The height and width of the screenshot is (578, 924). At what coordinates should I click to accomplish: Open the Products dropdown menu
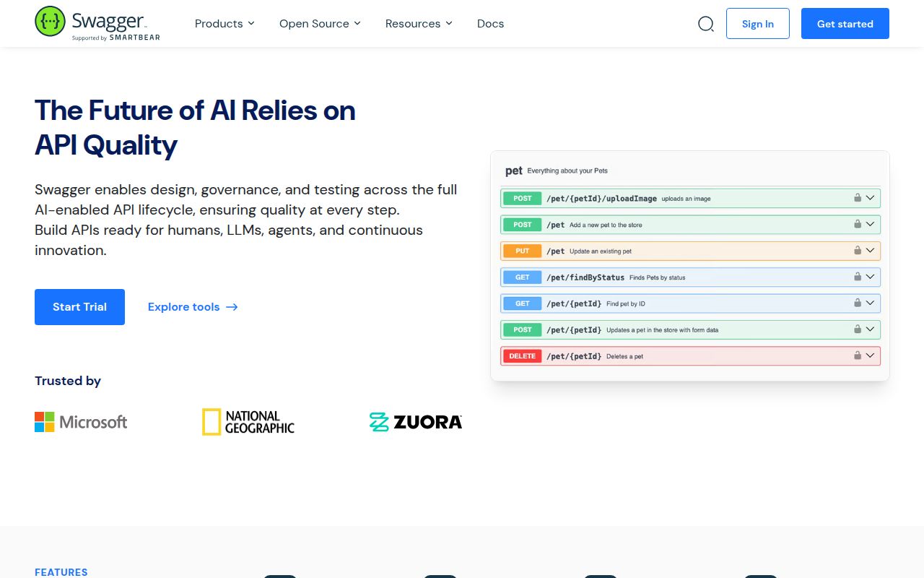tap(225, 24)
